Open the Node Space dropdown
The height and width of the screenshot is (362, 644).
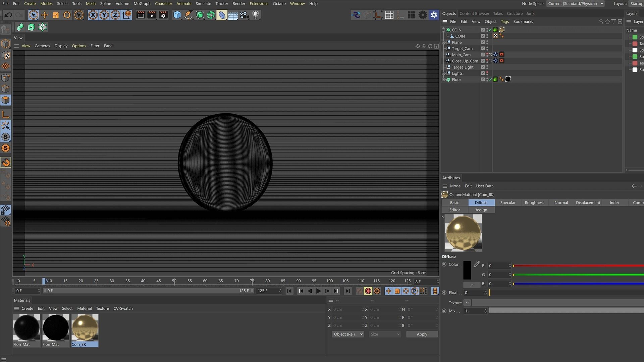[x=576, y=4]
